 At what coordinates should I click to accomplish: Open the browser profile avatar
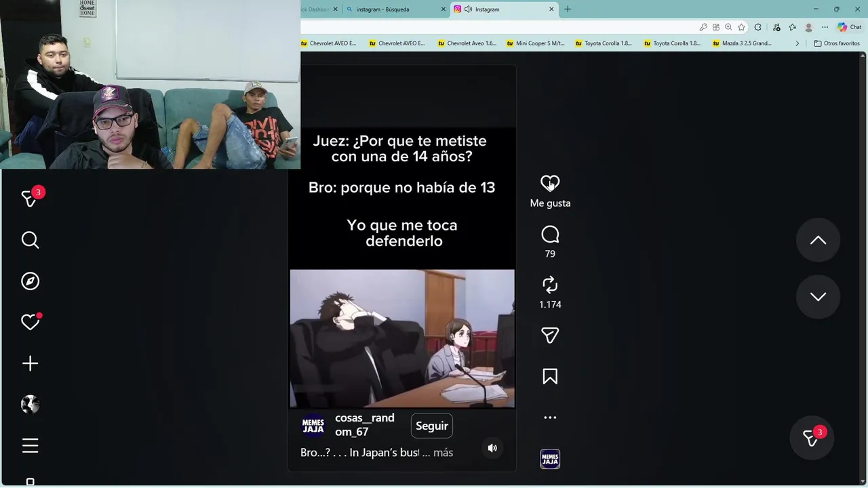808,27
